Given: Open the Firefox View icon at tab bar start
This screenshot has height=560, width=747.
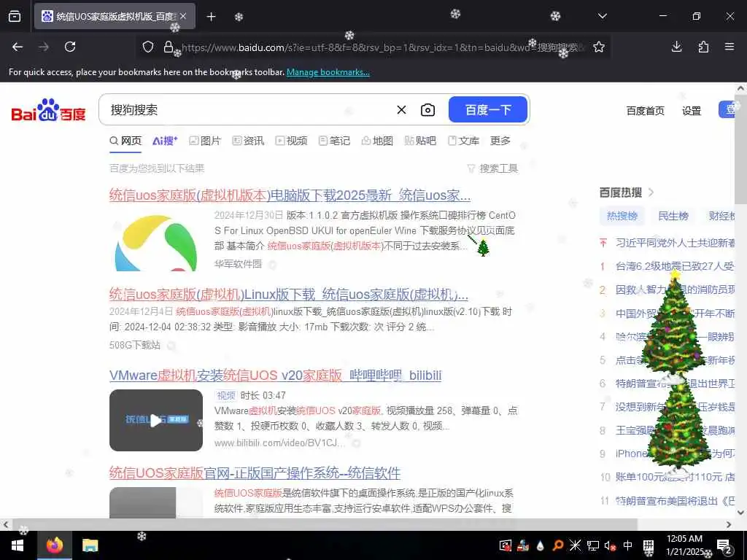Looking at the screenshot, I should pos(15,16).
